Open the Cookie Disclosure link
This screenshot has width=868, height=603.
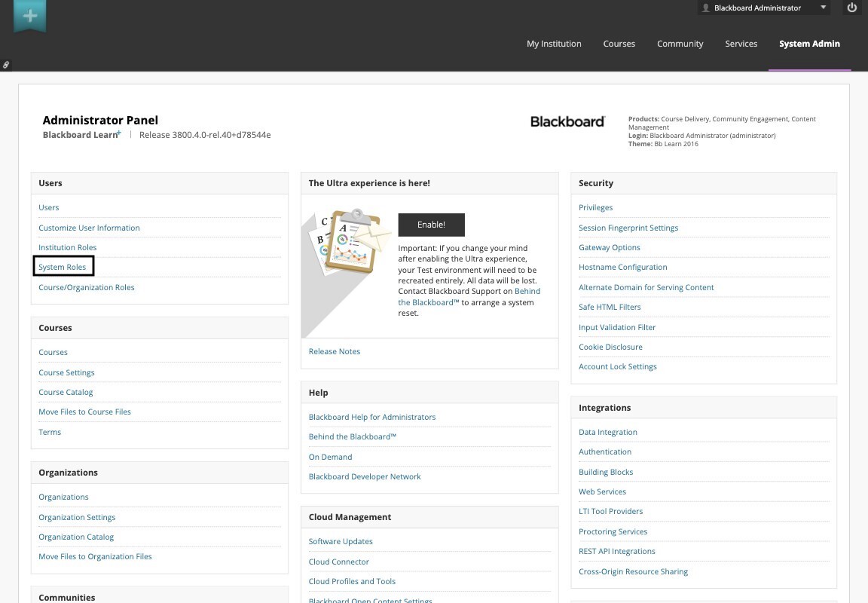[610, 347]
